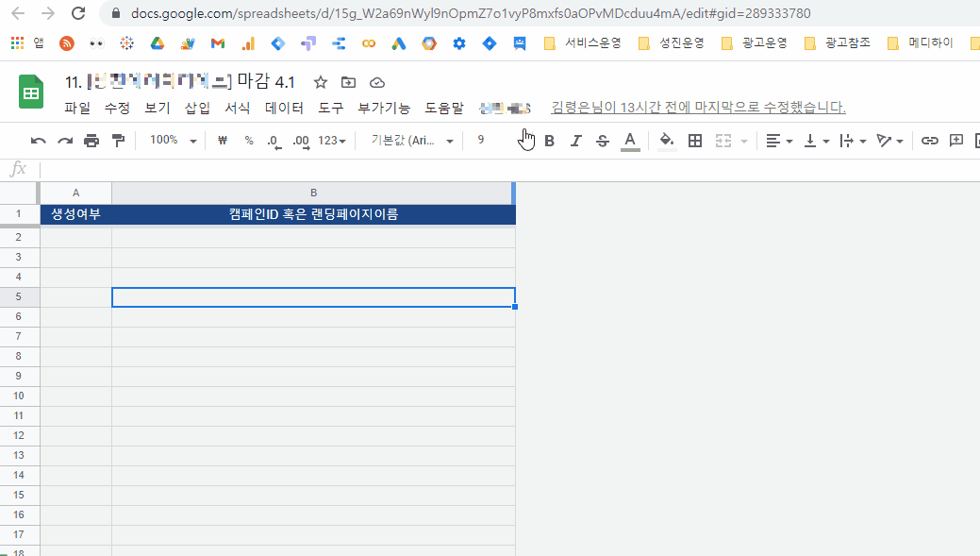This screenshot has height=556, width=980.
Task: Select cell 캠페인ID 혹은 랜딩페이지이름
Action: tap(313, 214)
